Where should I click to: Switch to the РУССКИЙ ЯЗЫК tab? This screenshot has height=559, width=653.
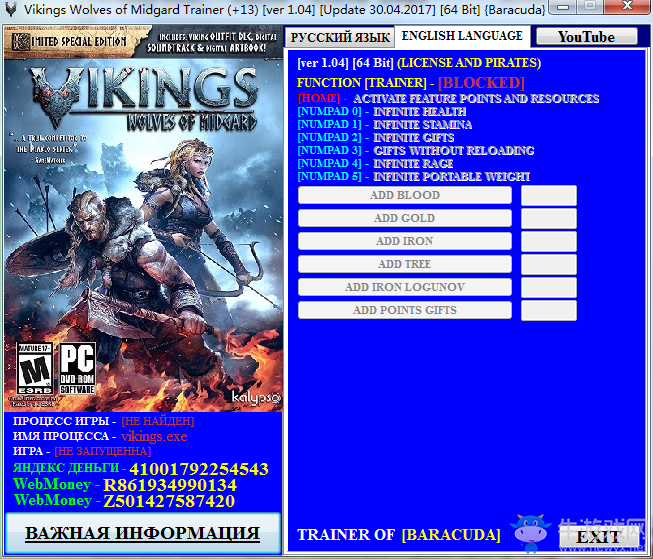[340, 37]
